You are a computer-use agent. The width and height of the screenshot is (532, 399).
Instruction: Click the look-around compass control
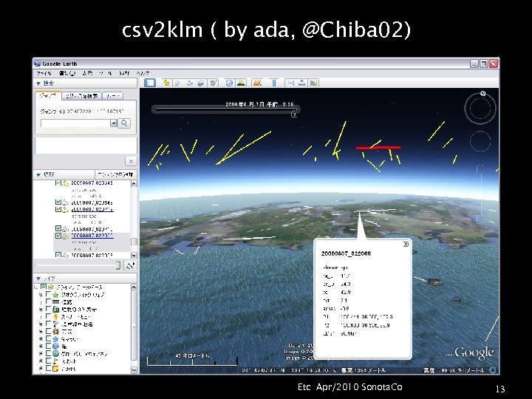[x=480, y=109]
